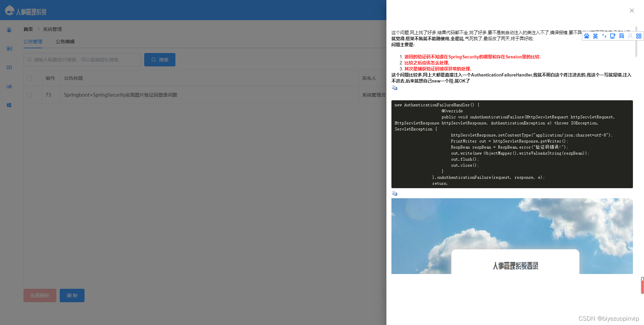
Task: Click the 英 language icon in the Baidu toolbar
Action: point(595,36)
